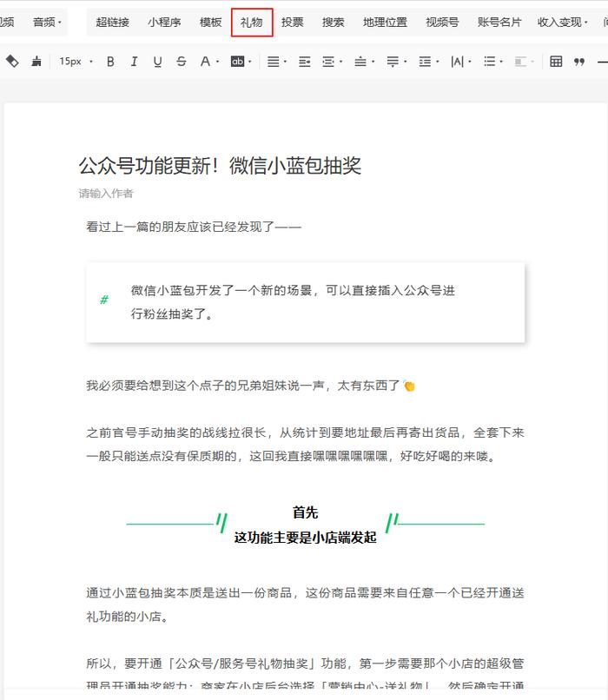Toggle strikethrough formatting
Screen dimensions: 608x700
(x=182, y=62)
